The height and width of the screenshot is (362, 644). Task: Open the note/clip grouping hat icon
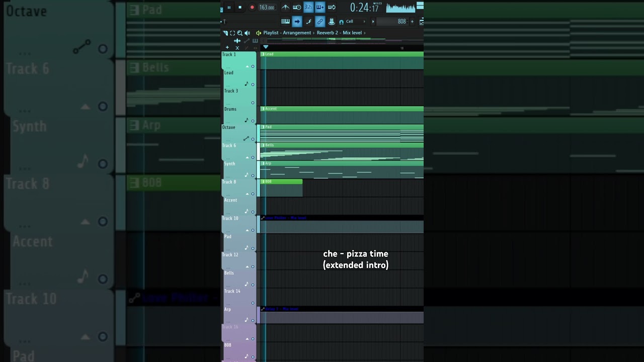point(332,21)
